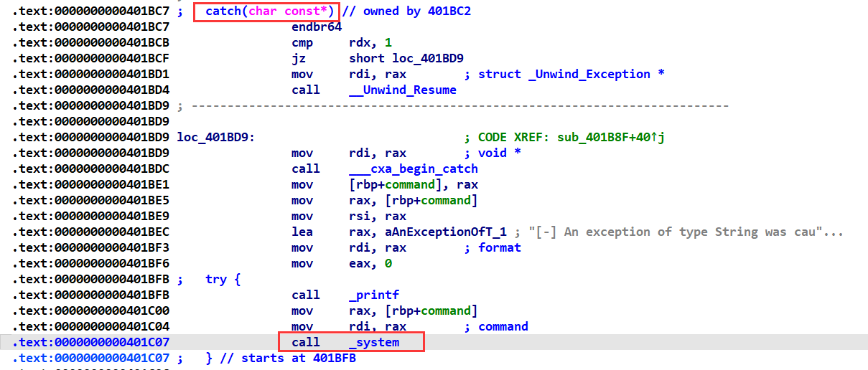Click address .text:0000000000401BE5
Screen dimensions: 868x370
point(90,201)
